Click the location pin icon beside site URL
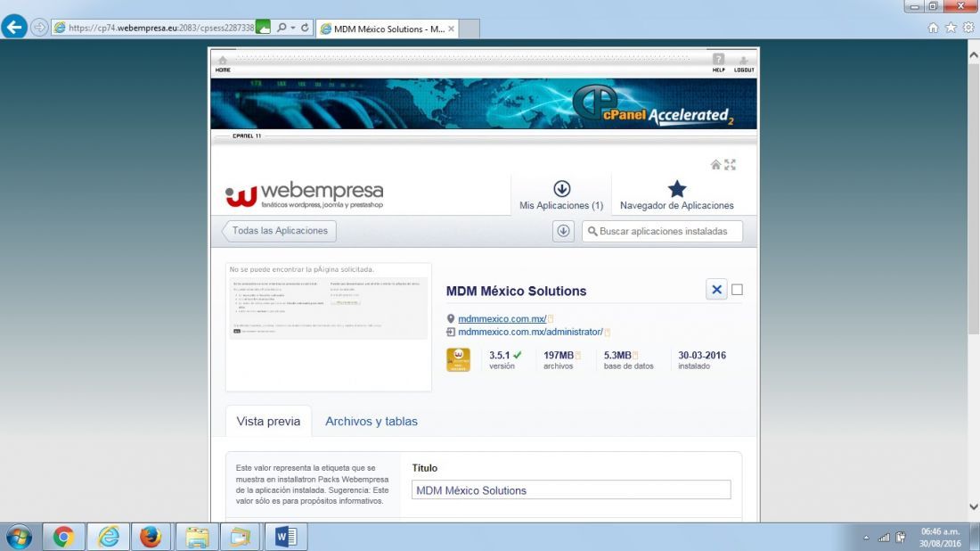 451,319
